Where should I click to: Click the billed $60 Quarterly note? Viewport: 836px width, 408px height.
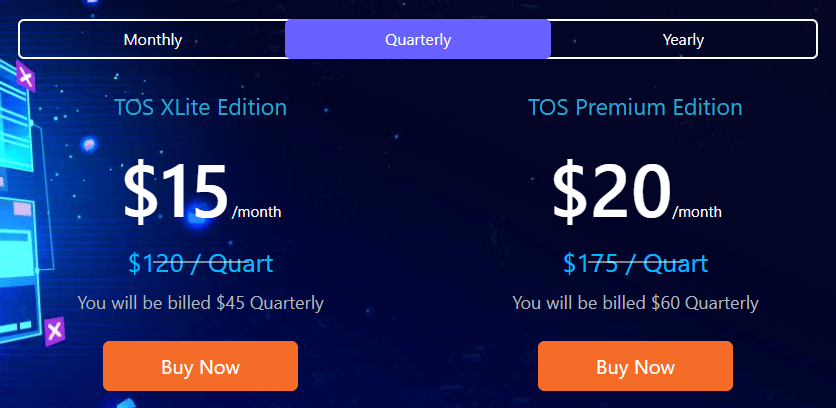click(636, 303)
